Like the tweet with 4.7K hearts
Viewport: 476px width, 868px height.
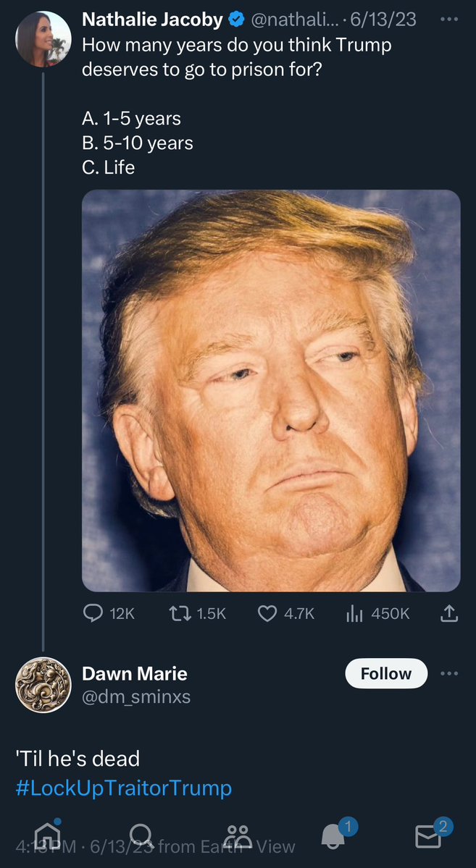pyautogui.click(x=268, y=613)
